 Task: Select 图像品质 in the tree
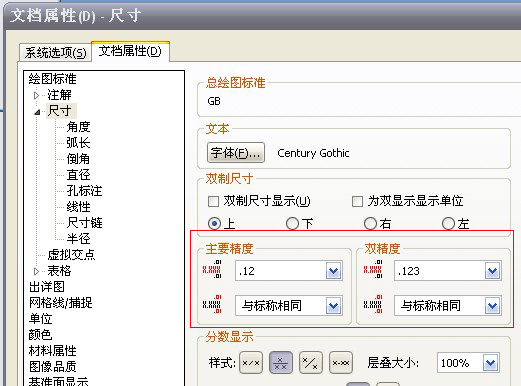tap(52, 367)
